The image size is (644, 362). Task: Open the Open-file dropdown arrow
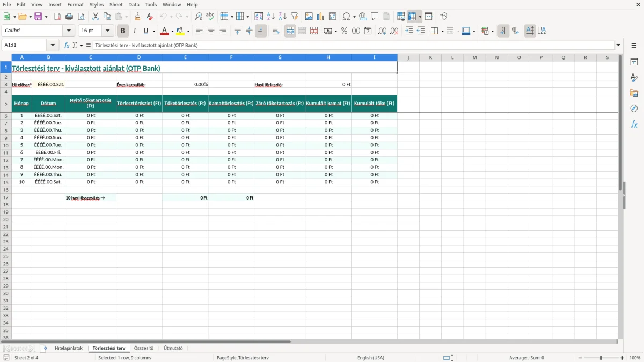(30, 17)
